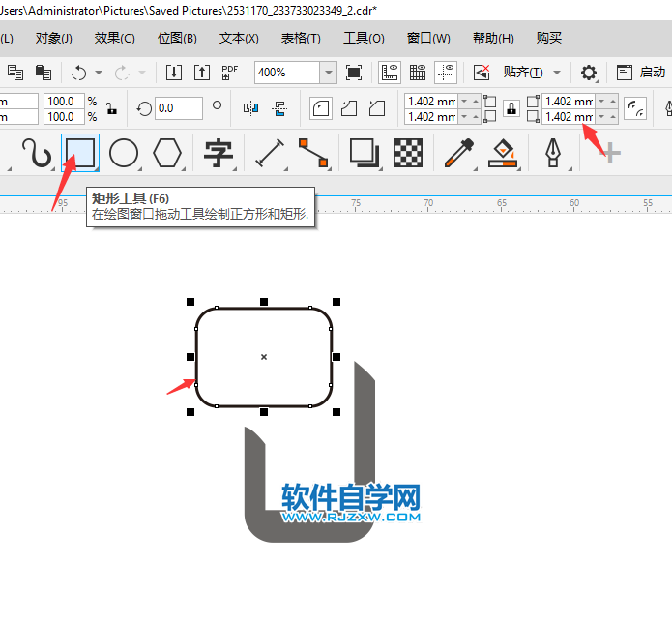Screen dimensions: 672x623
Task: Select the Ellipse tool
Action: tap(124, 153)
